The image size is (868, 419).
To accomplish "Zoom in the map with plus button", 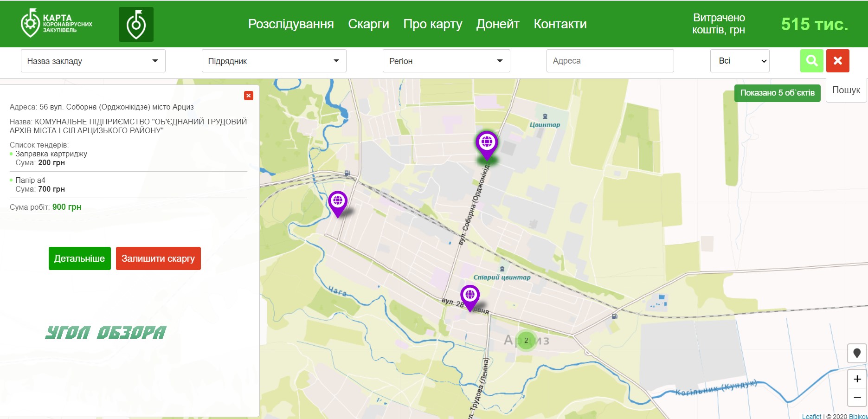I will pos(857,379).
